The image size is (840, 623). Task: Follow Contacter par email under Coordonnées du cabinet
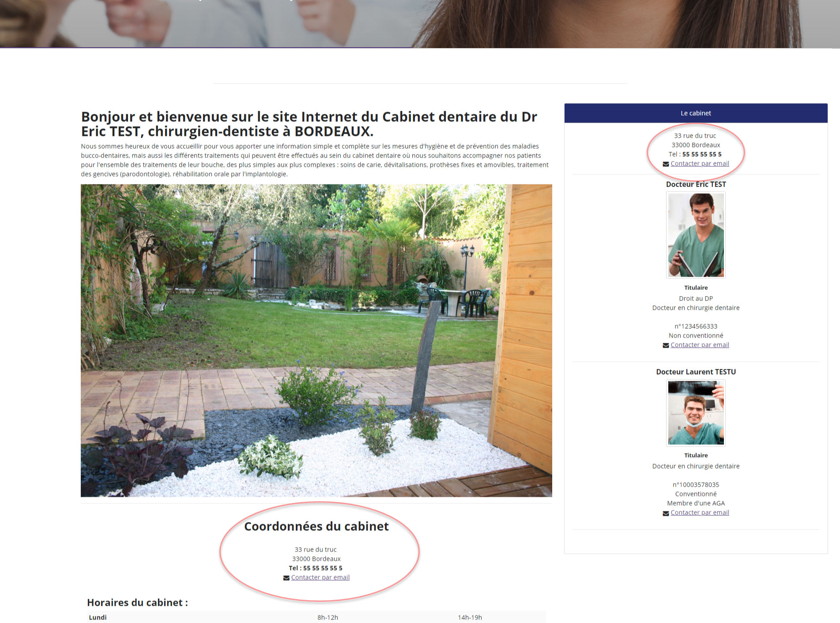point(320,578)
